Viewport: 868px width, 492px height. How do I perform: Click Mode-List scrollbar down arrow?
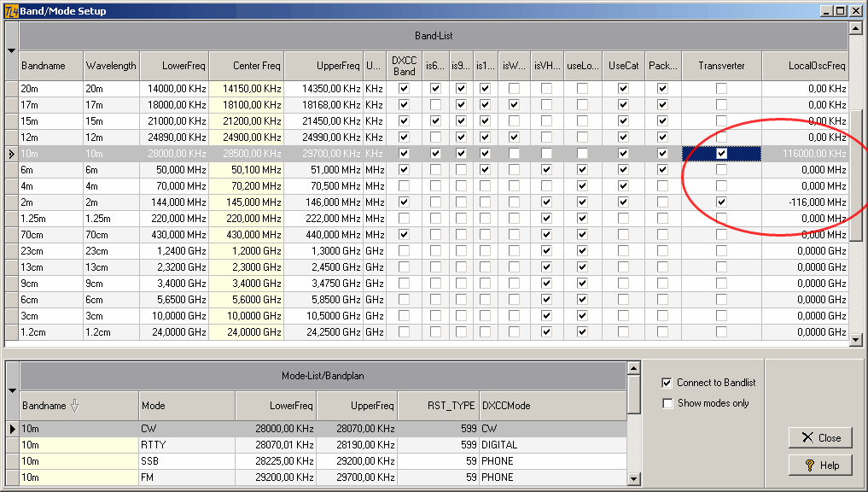pos(634,478)
